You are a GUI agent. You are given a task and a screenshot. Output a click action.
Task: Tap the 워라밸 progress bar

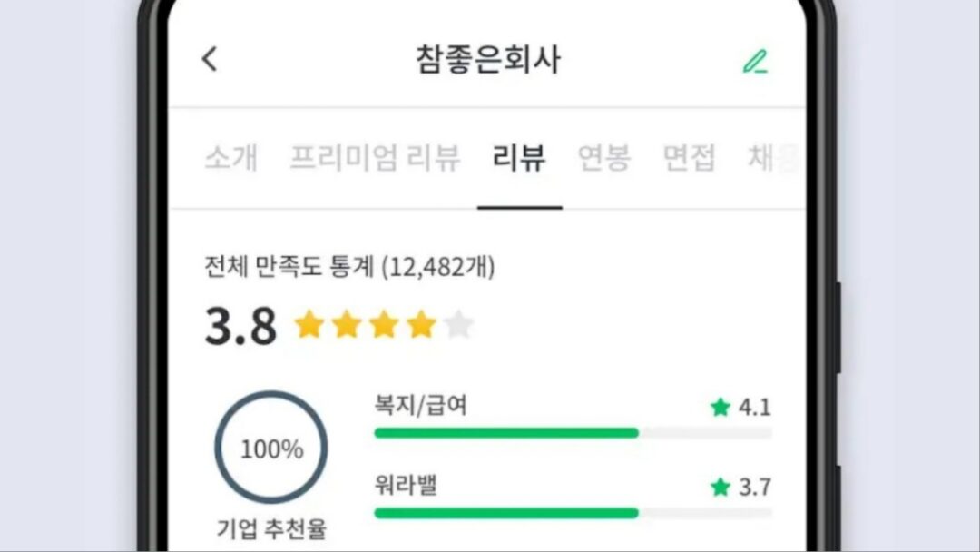click(573, 513)
